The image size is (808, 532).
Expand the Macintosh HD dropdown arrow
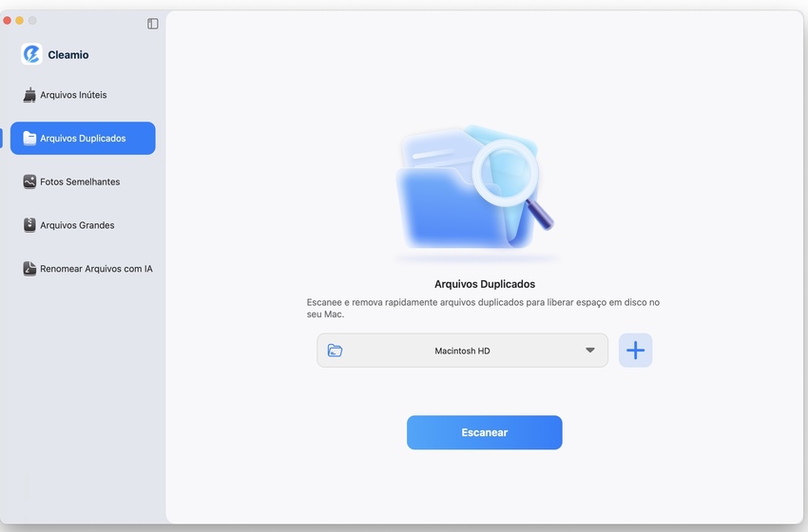590,351
